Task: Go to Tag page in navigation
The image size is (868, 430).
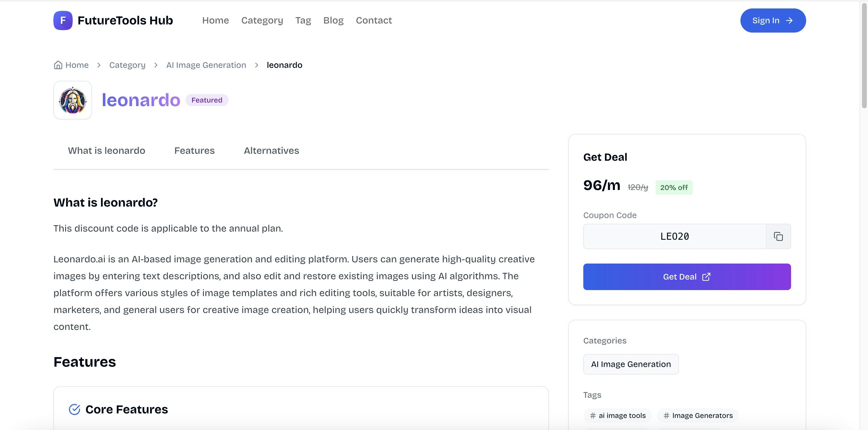Action: tap(303, 21)
